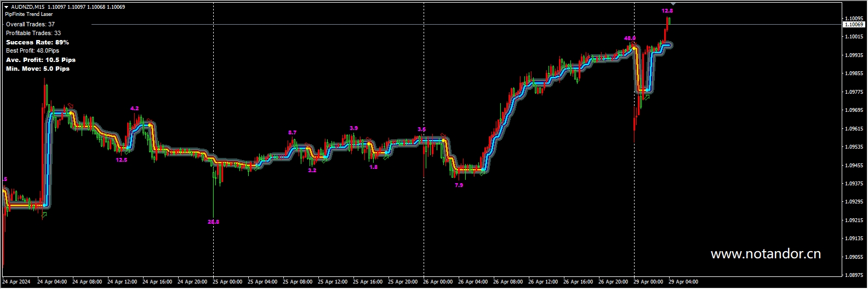Select the 12.8 pips profit label
The height and width of the screenshot is (289, 868).
[x=667, y=11]
